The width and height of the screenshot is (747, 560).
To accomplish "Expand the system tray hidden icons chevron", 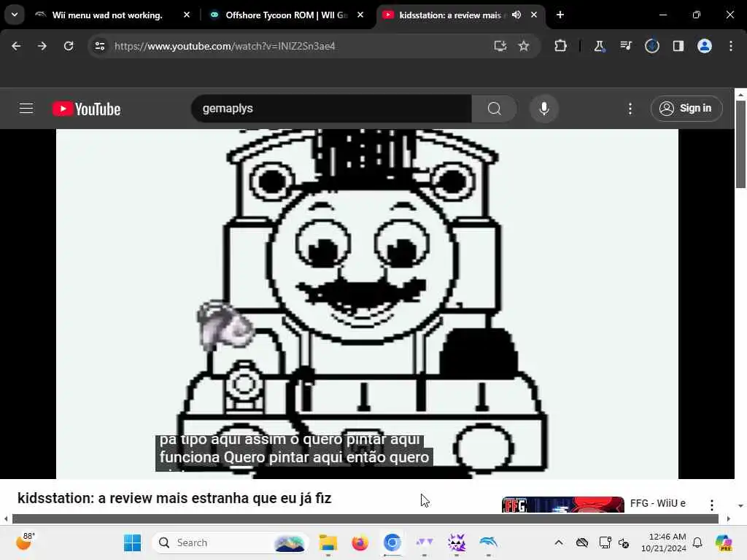I will (x=559, y=542).
